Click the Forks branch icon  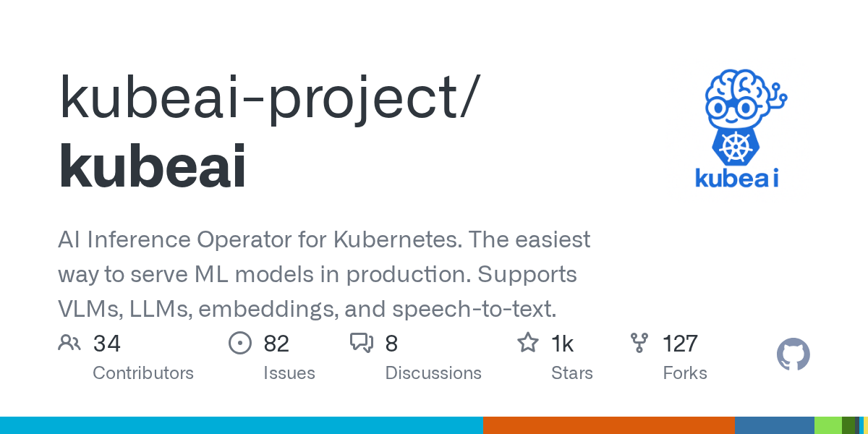[x=639, y=343]
